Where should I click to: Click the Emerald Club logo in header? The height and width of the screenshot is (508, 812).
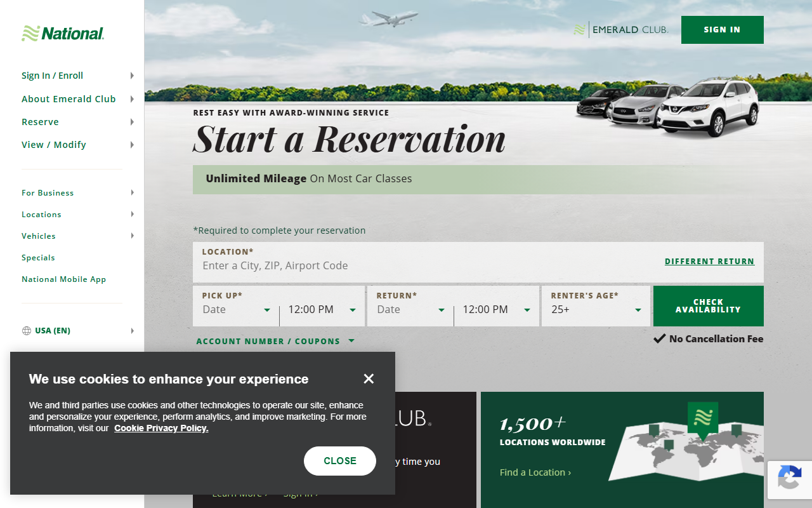point(621,30)
